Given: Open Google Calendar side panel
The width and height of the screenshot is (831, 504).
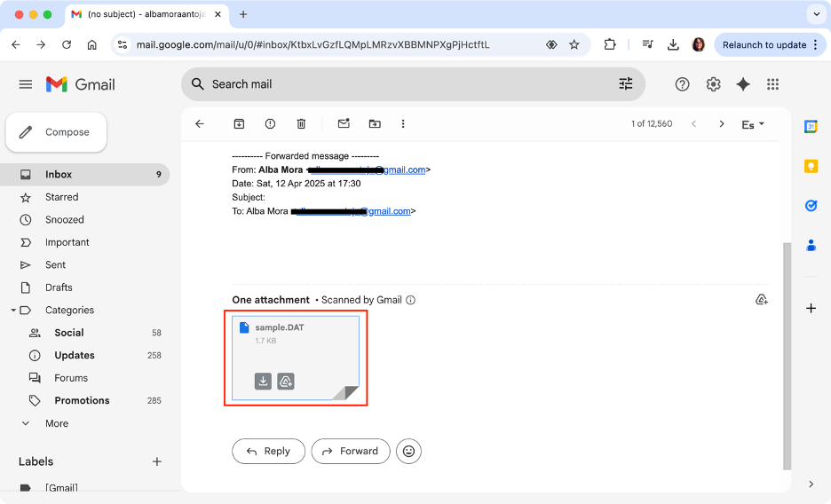Looking at the screenshot, I should (x=811, y=127).
